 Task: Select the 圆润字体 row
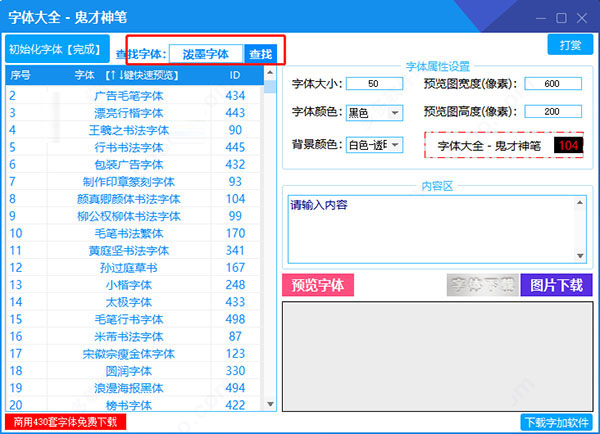pos(134,370)
